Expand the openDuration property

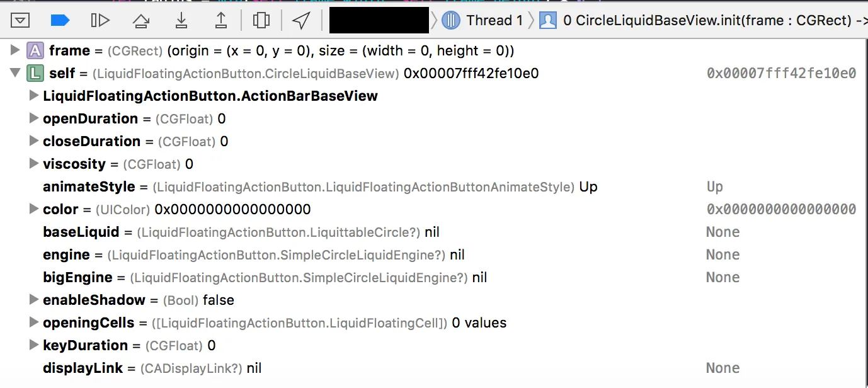(34, 118)
